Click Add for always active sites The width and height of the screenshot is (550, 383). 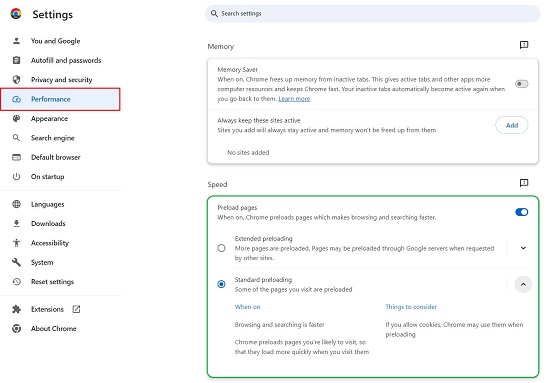point(511,125)
